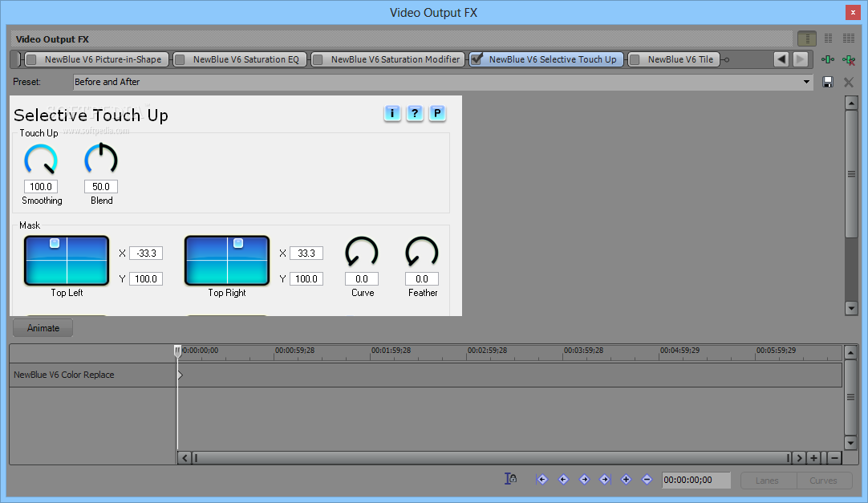Viewport: 868px width, 503px height.
Task: Switch to three-column FX layout
Action: [x=849, y=39]
